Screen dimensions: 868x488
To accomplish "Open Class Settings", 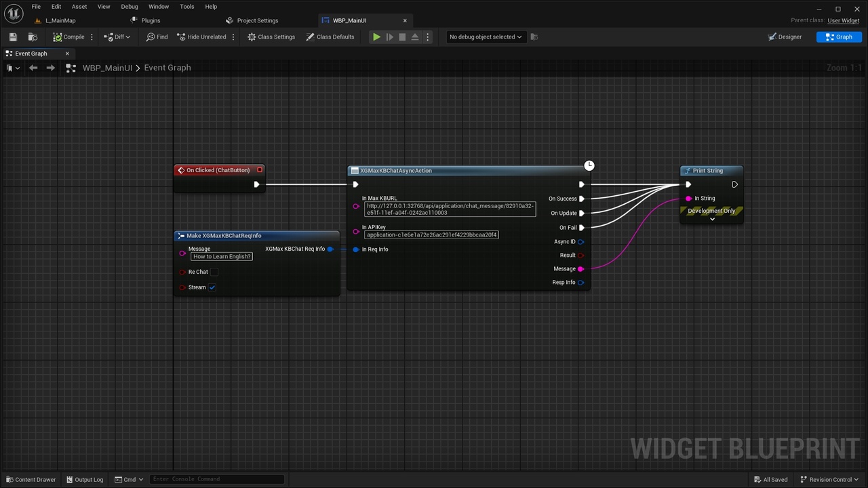I will point(271,37).
